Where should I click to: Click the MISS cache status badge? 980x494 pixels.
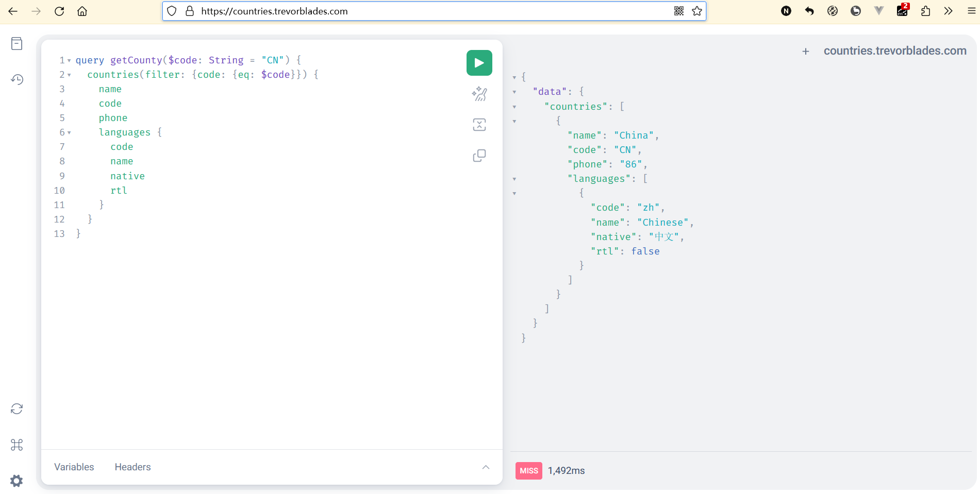[x=529, y=471]
